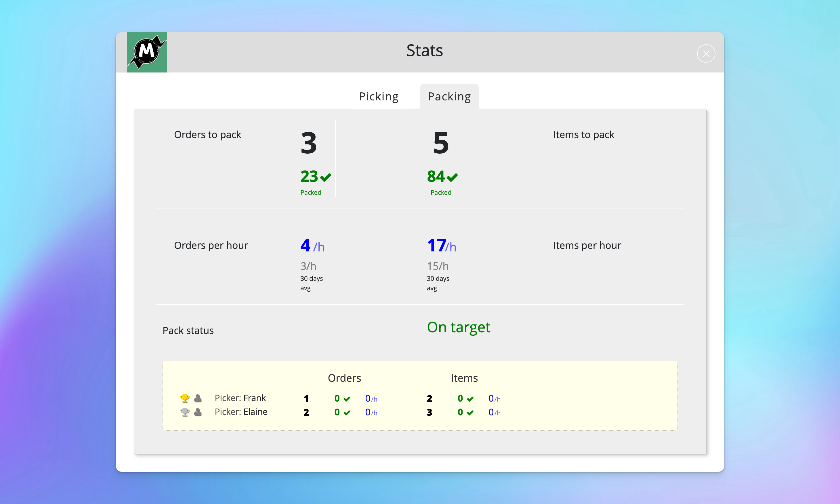Select the Packing tab
Image resolution: width=840 pixels, height=504 pixels.
click(x=449, y=96)
